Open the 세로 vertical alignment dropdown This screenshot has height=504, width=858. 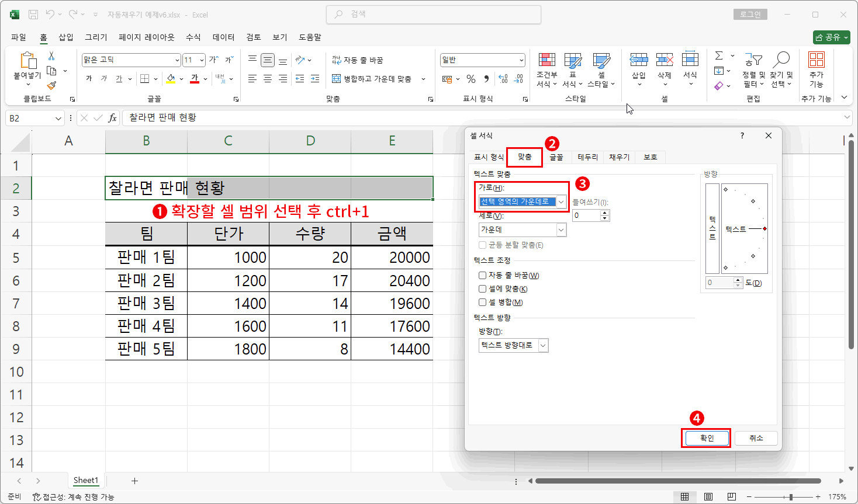pyautogui.click(x=561, y=230)
